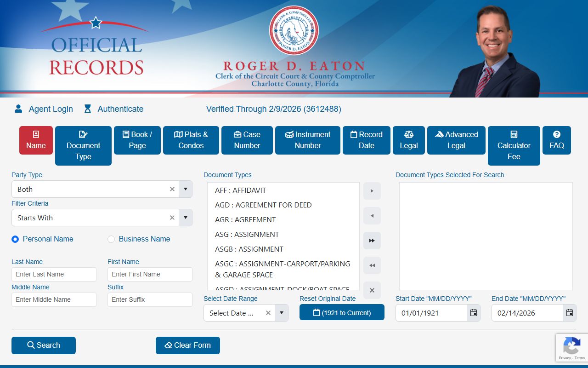
Task: Click the Official Records logo
Action: pyautogui.click(x=96, y=46)
